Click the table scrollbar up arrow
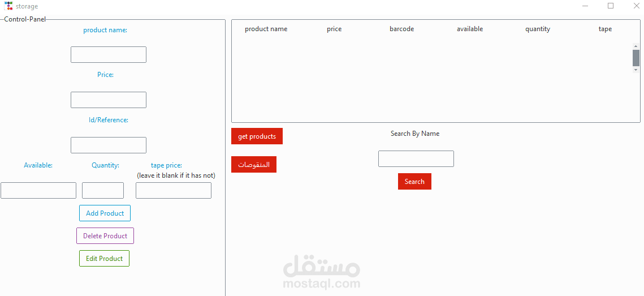 pyautogui.click(x=636, y=46)
